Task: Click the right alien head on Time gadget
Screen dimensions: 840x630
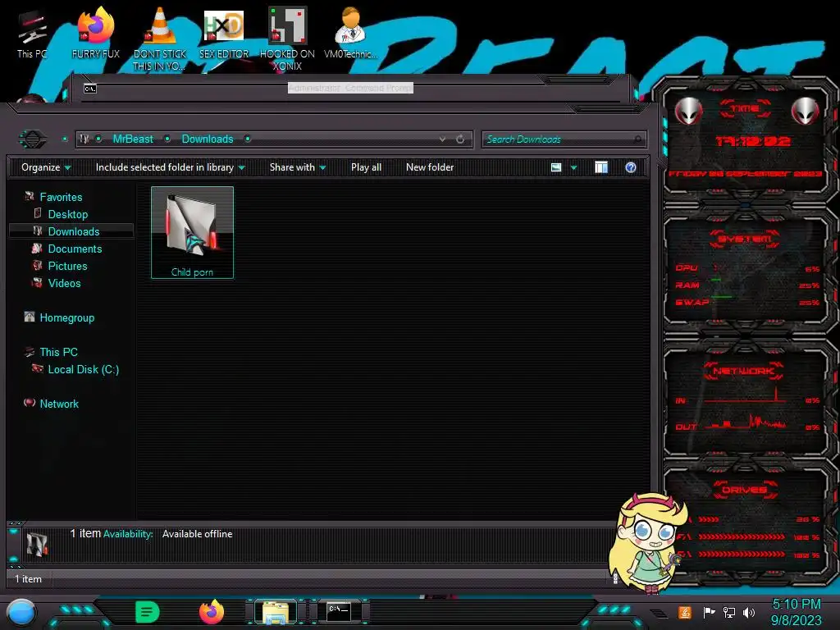Action: 806,111
